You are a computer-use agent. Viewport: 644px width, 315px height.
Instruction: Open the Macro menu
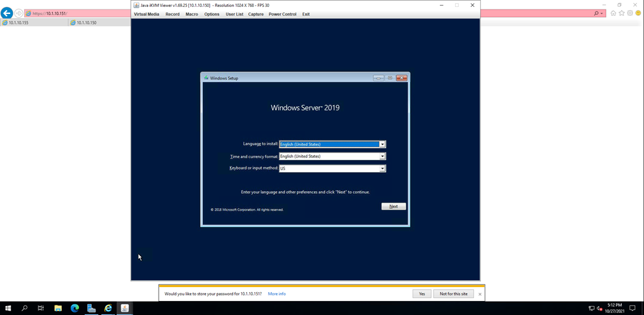pyautogui.click(x=191, y=14)
